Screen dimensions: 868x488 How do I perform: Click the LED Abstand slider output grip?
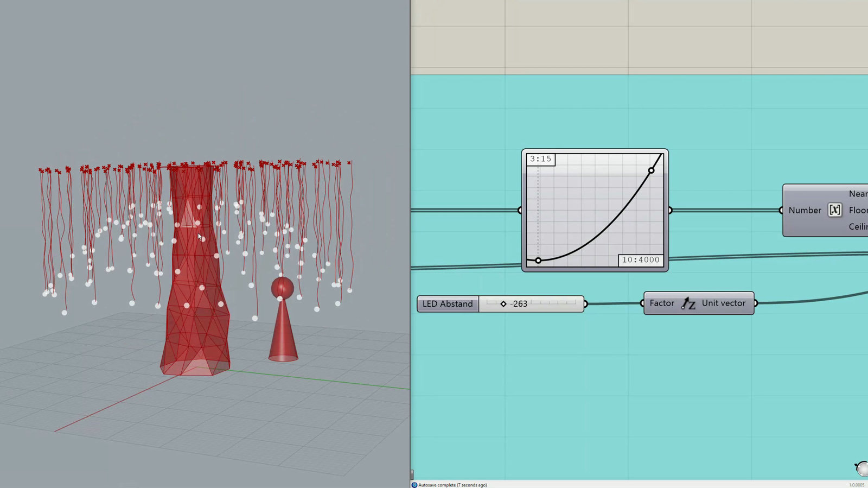[585, 304]
